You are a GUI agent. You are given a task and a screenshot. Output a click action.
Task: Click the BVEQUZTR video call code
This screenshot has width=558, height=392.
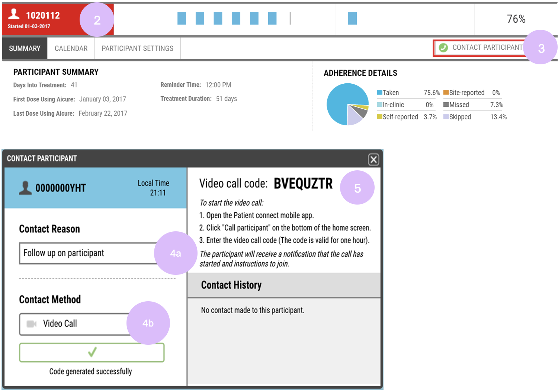(303, 184)
